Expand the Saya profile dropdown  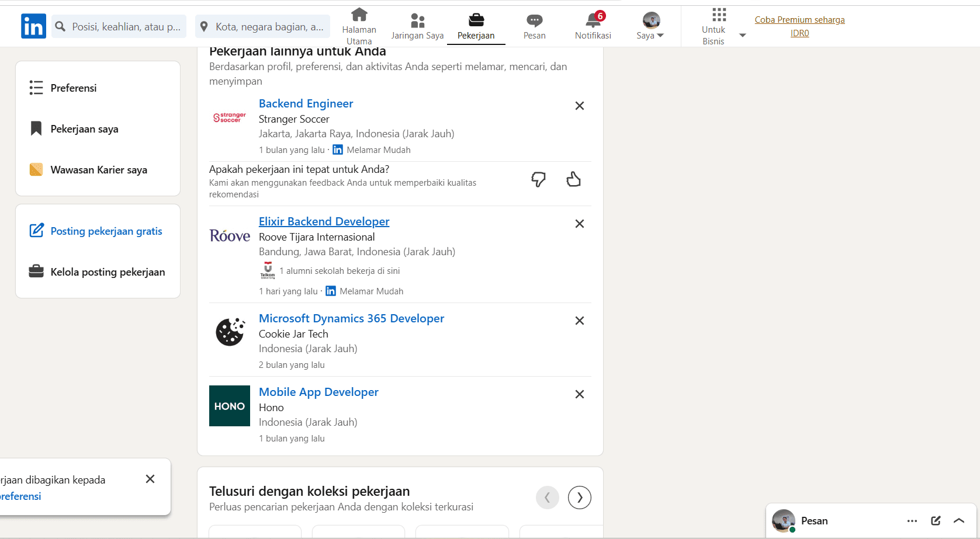(x=650, y=26)
